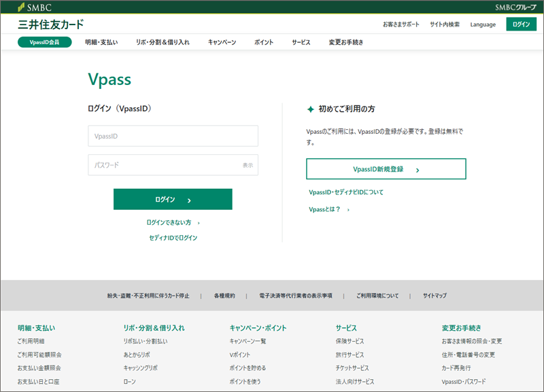Image resolution: width=544 pixels, height=392 pixels.
Task: Open the 変更お手続き menu
Action: click(x=346, y=42)
